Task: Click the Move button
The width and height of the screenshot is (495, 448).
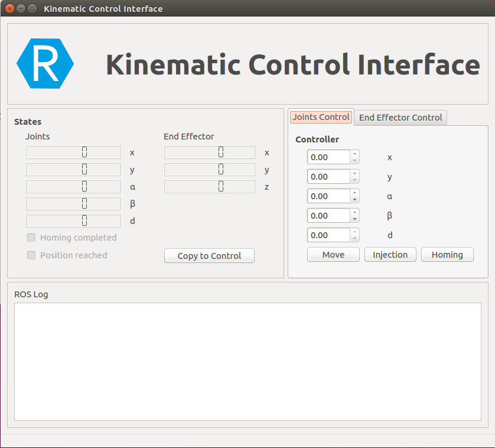Action: coord(333,255)
